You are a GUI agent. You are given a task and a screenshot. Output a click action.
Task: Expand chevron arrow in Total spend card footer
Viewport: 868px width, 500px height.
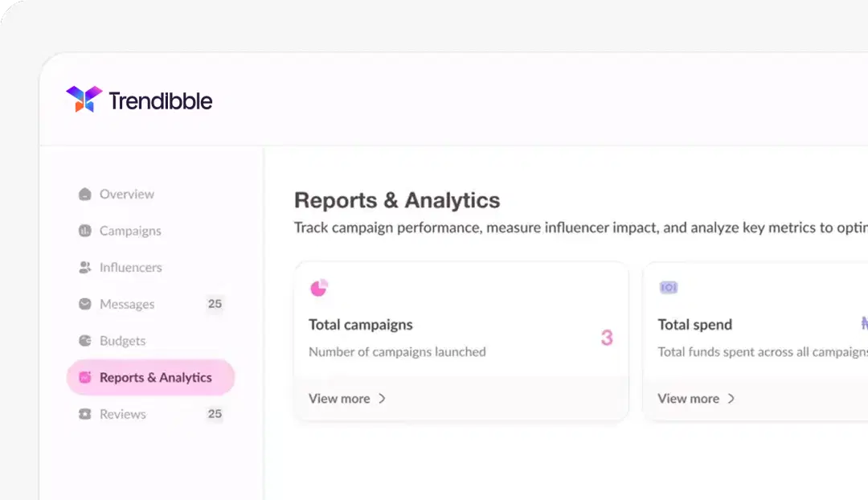(x=731, y=399)
